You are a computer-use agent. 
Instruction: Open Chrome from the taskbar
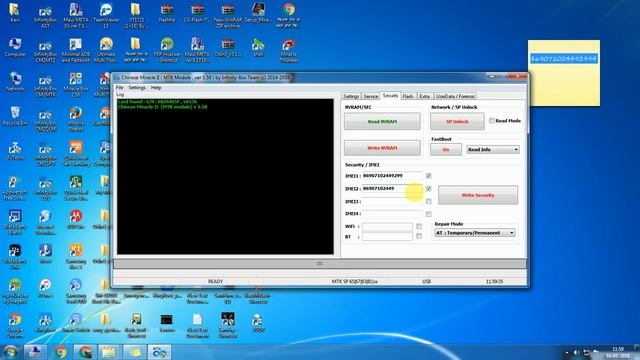tap(60, 352)
